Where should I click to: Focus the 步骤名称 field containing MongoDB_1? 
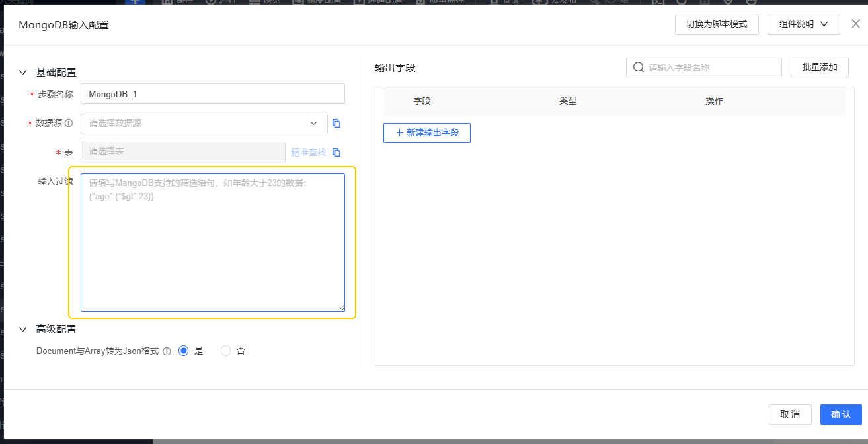[x=213, y=94]
